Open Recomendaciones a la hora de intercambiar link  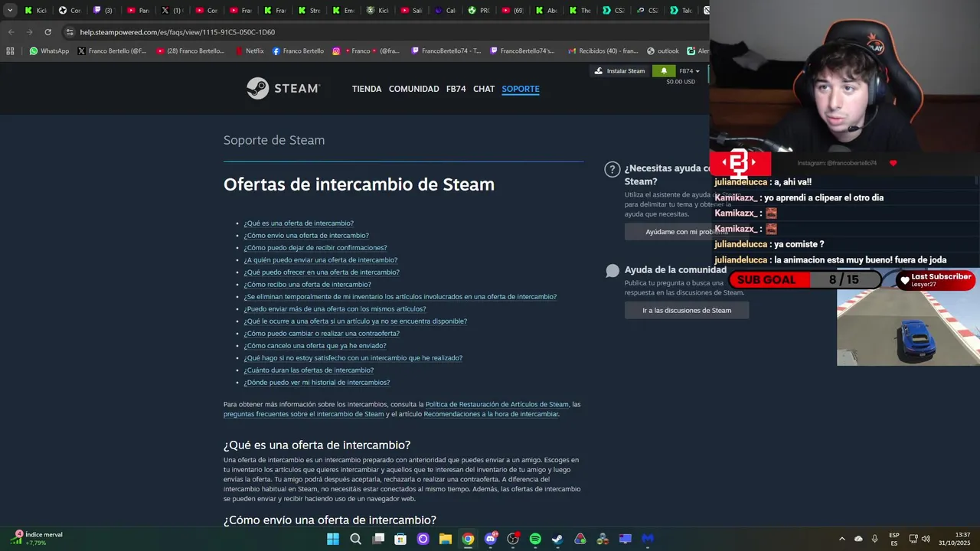491,414
